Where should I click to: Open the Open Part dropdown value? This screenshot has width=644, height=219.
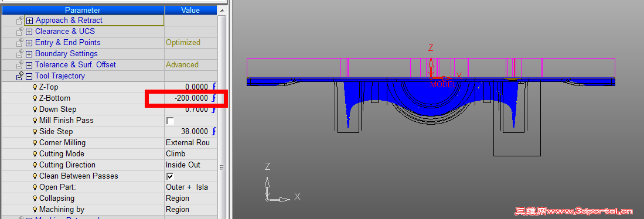(x=191, y=187)
